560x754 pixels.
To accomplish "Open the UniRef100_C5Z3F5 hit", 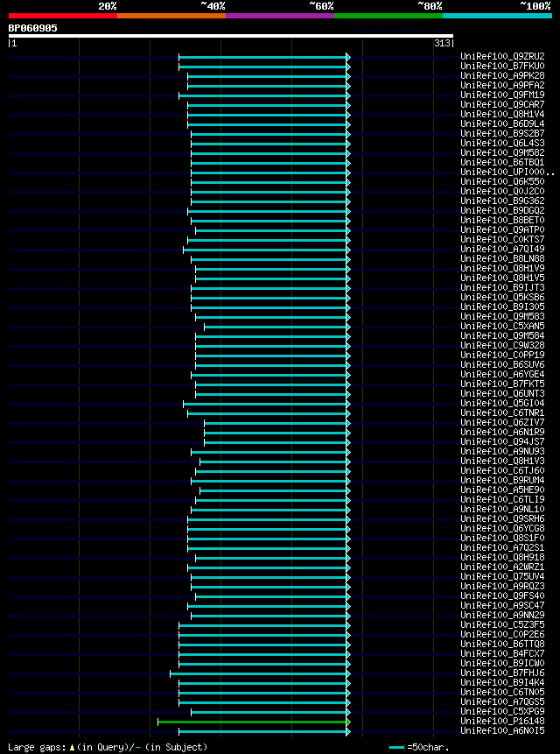I will (502, 624).
